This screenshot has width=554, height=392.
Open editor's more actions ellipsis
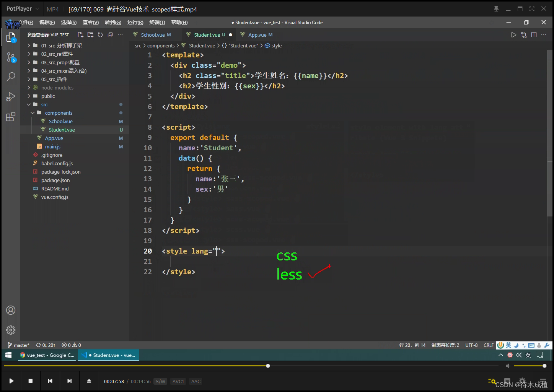pyautogui.click(x=544, y=35)
